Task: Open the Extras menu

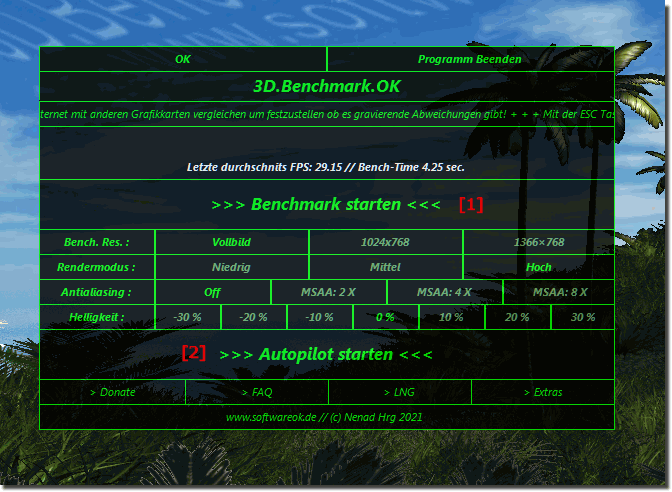Action: click(543, 392)
